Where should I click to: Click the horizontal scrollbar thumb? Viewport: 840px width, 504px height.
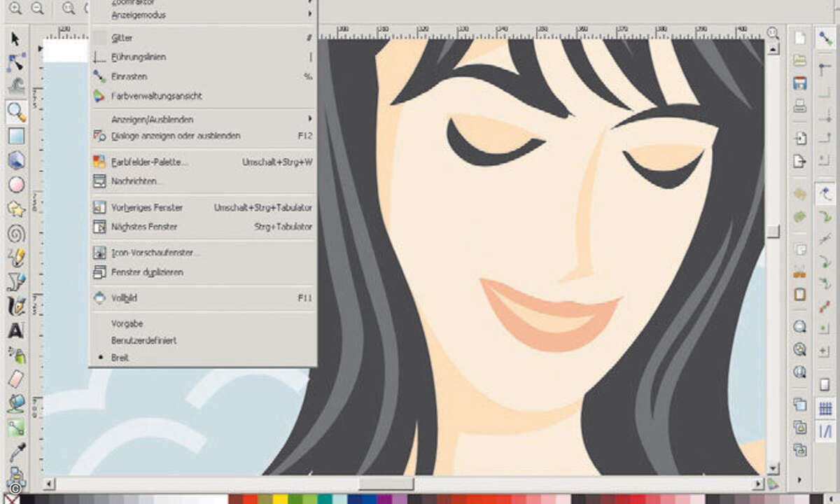coord(386,484)
